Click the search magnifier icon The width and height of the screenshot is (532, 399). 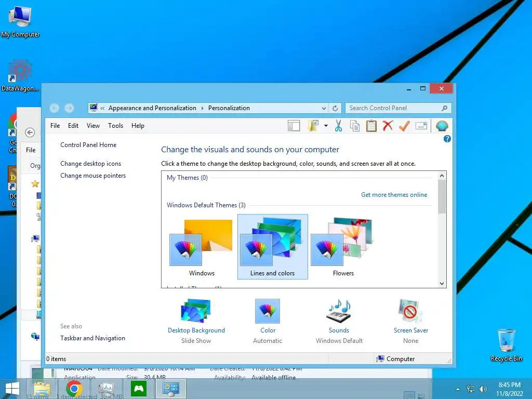(x=444, y=108)
